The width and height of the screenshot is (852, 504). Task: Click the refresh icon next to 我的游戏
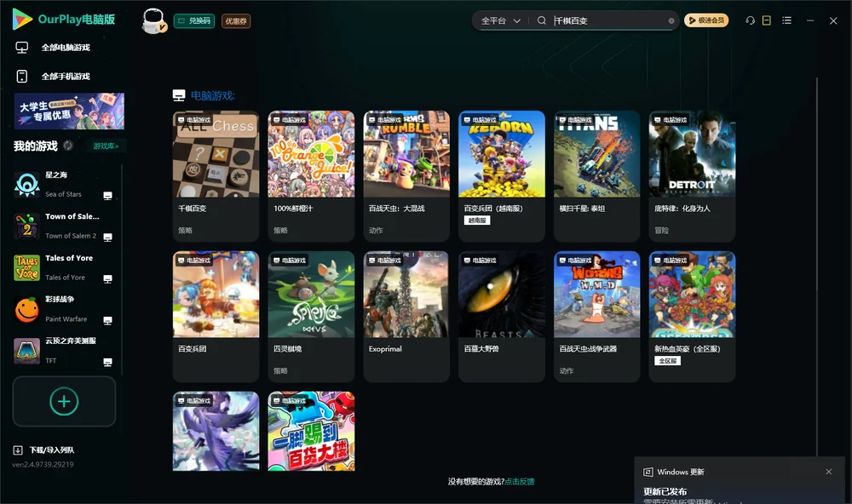click(68, 146)
